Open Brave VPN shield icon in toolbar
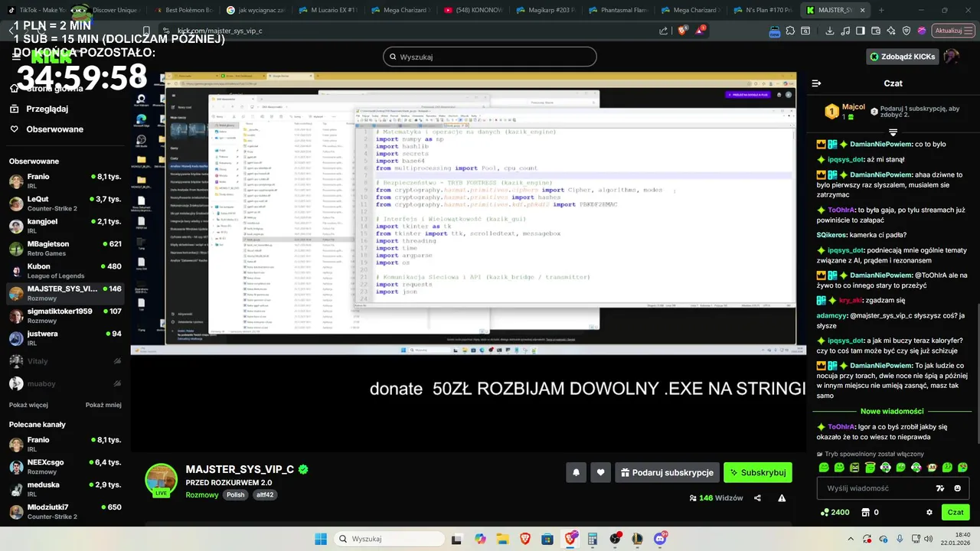Viewport: 980px width, 551px height. (x=907, y=31)
